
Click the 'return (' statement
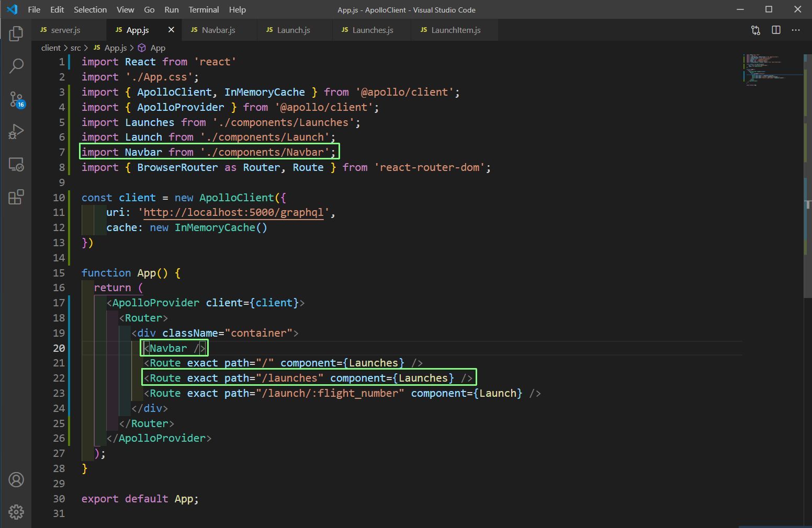pos(118,288)
